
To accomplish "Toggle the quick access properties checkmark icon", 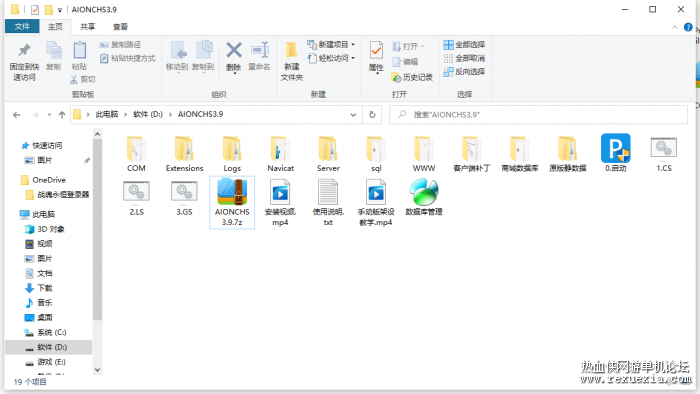I will (x=35, y=9).
